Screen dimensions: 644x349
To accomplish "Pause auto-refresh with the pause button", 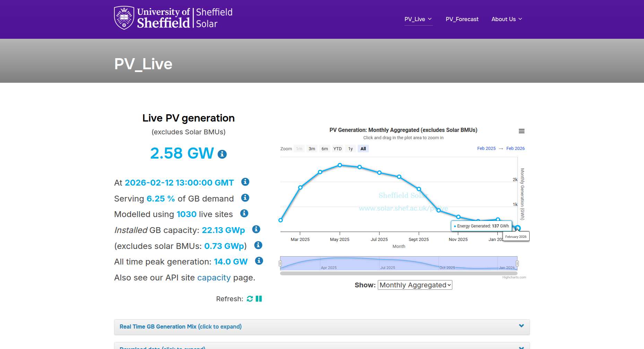I will (259, 299).
